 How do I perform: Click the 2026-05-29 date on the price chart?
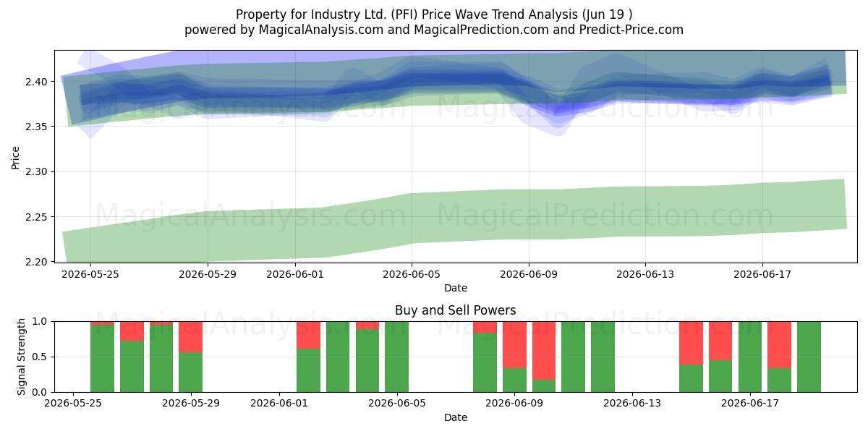tap(208, 274)
